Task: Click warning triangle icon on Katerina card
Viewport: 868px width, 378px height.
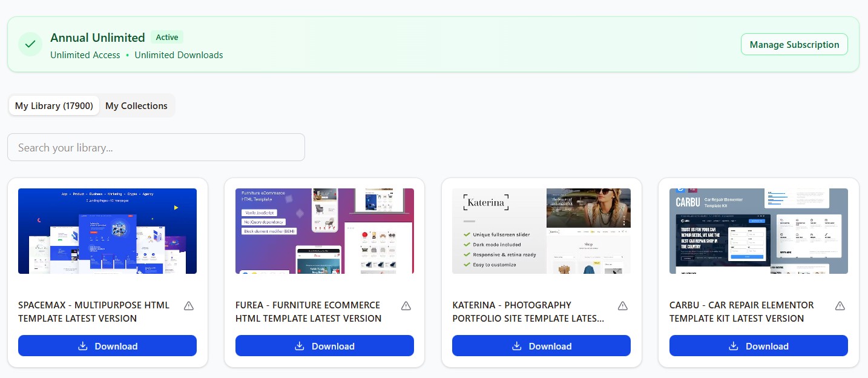Action: (x=623, y=306)
